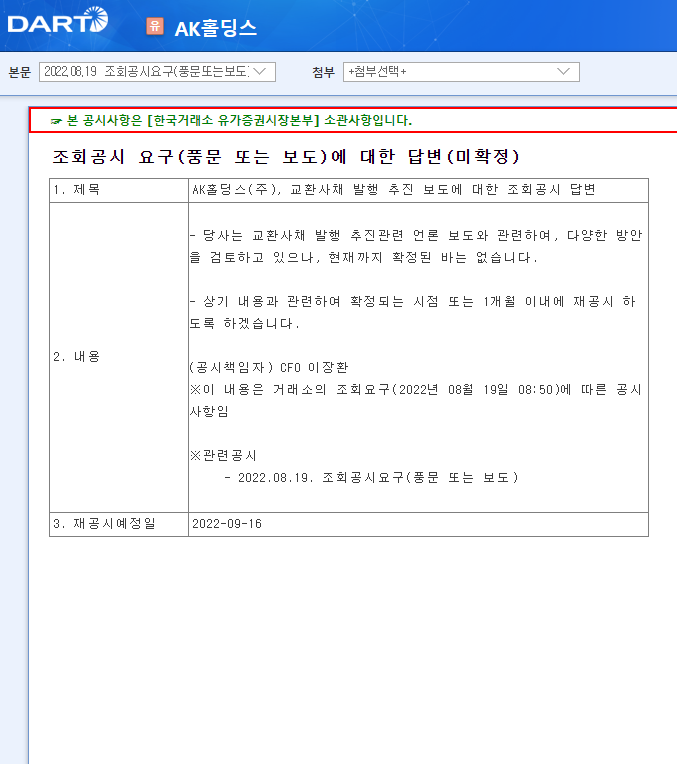
Task: Click the heading 조회공시 요구(풍문 또는 보도)에 대한 답변(미확정)
Action: pos(286,156)
